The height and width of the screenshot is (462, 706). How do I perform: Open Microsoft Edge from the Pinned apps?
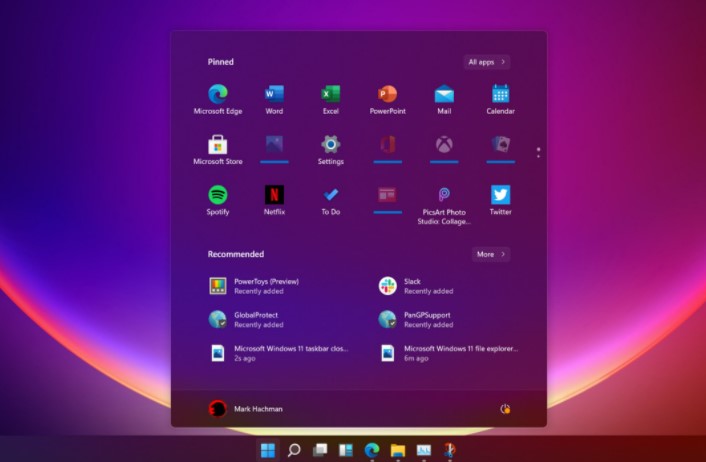coord(218,100)
